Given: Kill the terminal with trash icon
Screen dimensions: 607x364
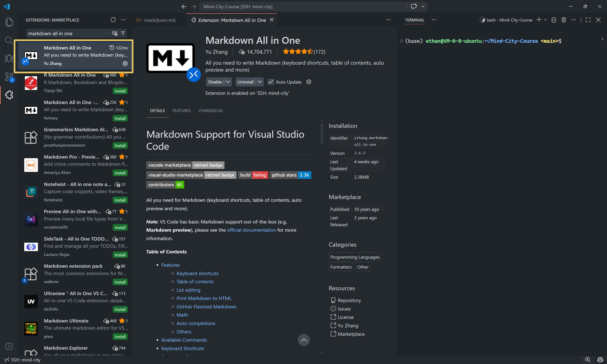Looking at the screenshot, I should [564, 20].
